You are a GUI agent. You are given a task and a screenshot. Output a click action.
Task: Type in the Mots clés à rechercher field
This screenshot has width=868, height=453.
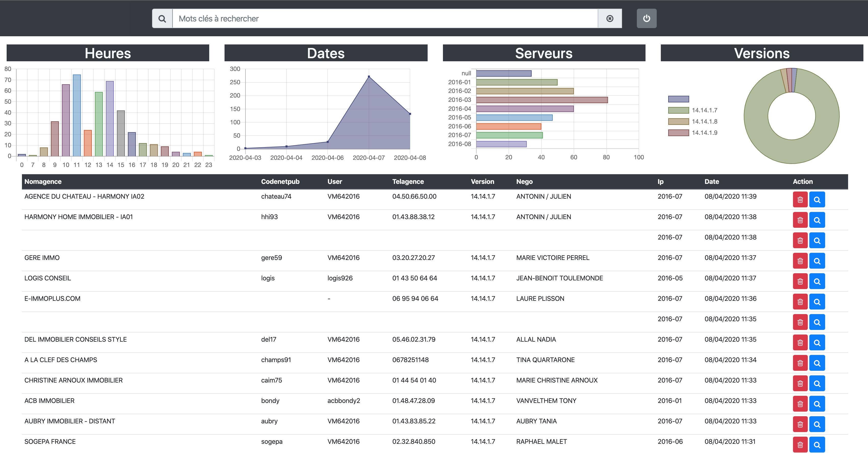tap(384, 19)
